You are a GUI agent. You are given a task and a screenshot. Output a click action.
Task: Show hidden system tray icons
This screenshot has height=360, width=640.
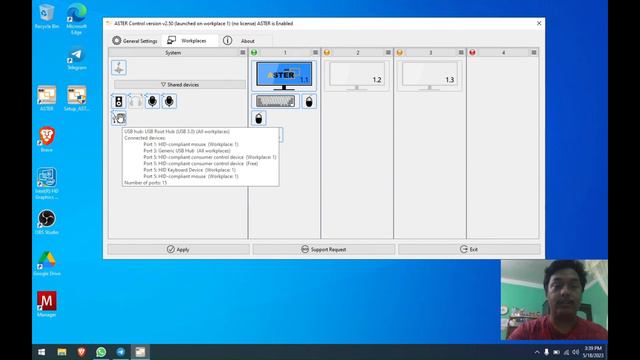pos(537,352)
